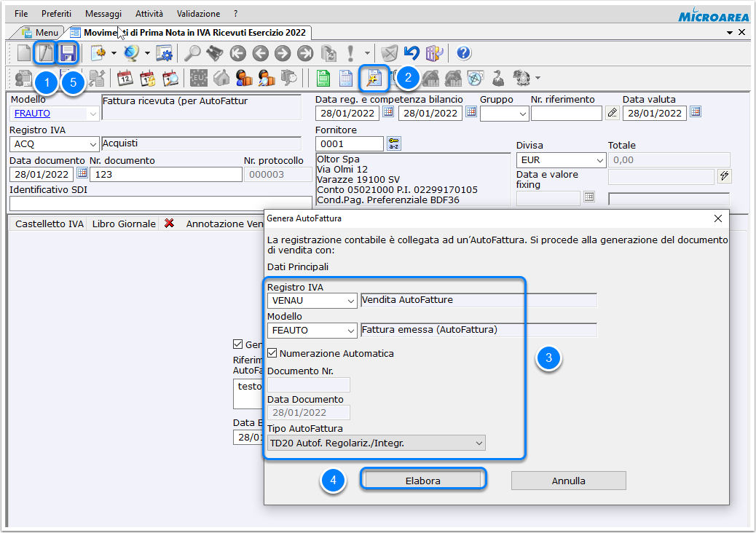This screenshot has width=756, height=533.
Task: Open the Messaggi menu
Action: point(103,14)
